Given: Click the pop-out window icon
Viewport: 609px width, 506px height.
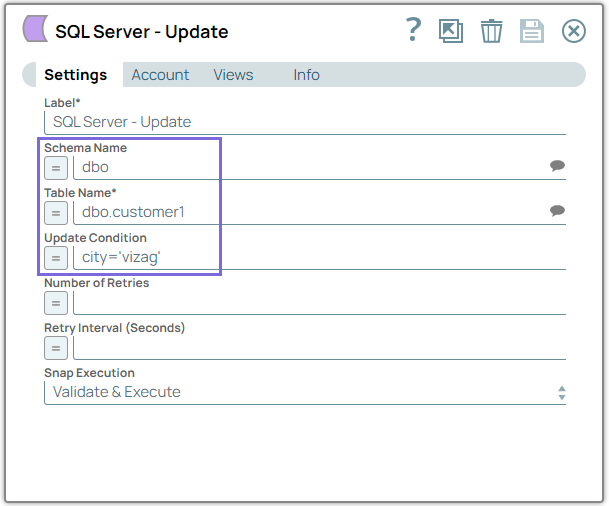Looking at the screenshot, I should point(451,31).
